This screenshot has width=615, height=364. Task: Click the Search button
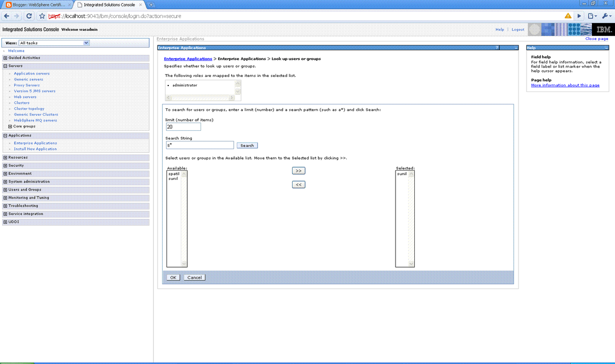247,146
